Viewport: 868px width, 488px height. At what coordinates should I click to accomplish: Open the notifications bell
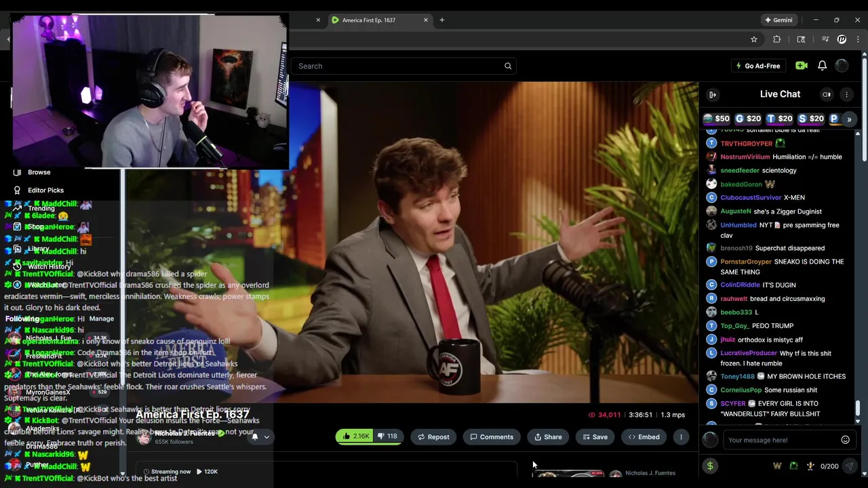[822, 66]
